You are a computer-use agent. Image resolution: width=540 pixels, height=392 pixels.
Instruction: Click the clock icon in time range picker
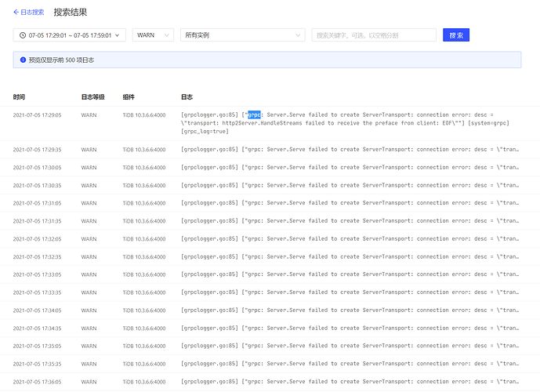click(22, 35)
